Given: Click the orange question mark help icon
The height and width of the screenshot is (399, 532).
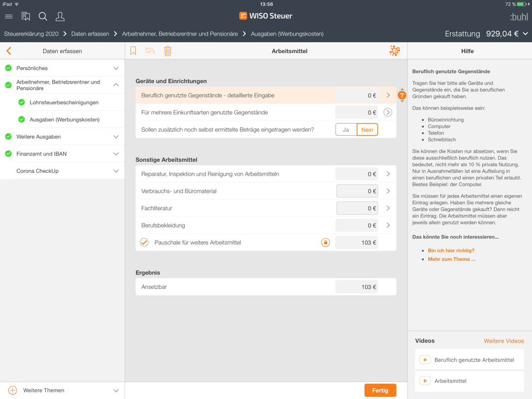Looking at the screenshot, I should point(402,95).
